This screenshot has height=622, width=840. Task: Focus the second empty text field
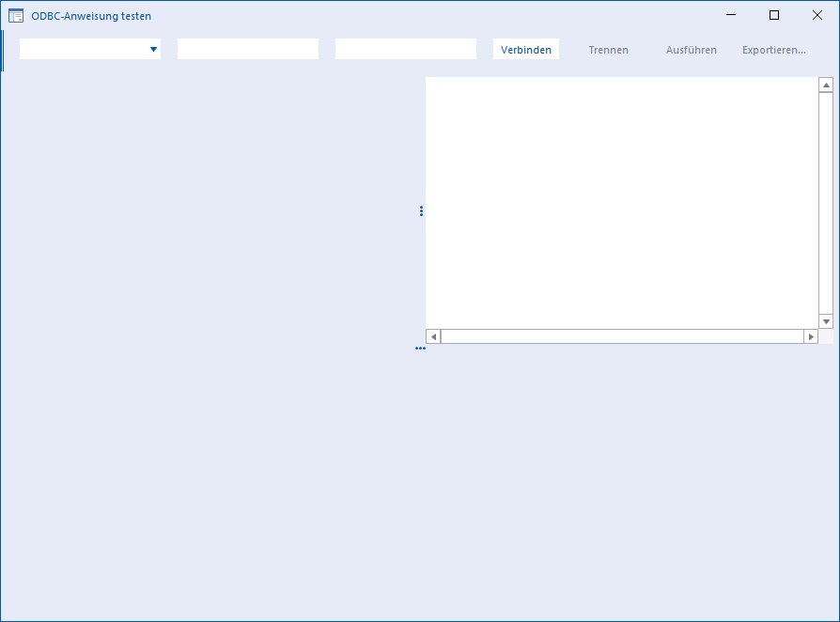pos(248,49)
